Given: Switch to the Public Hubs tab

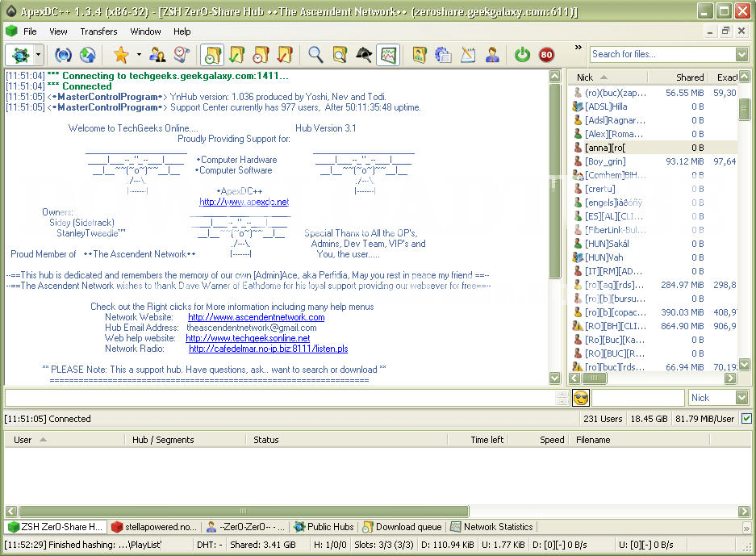Looking at the screenshot, I should coord(323,526).
